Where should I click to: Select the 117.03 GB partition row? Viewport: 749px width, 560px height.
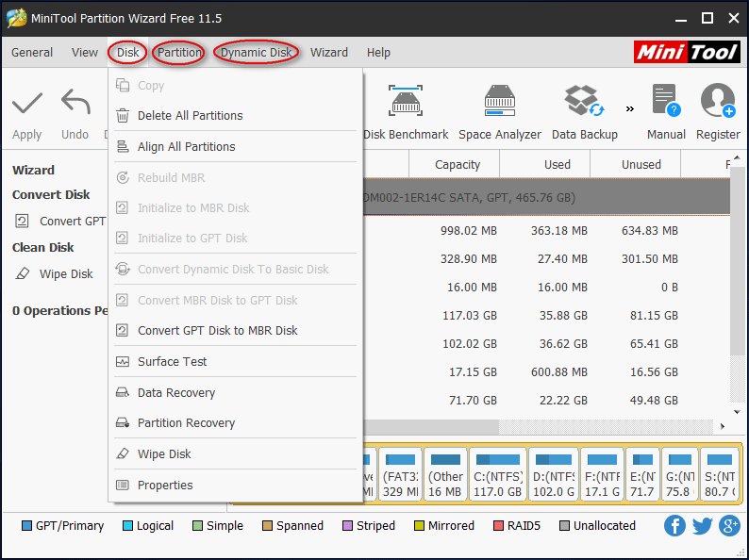(x=546, y=316)
